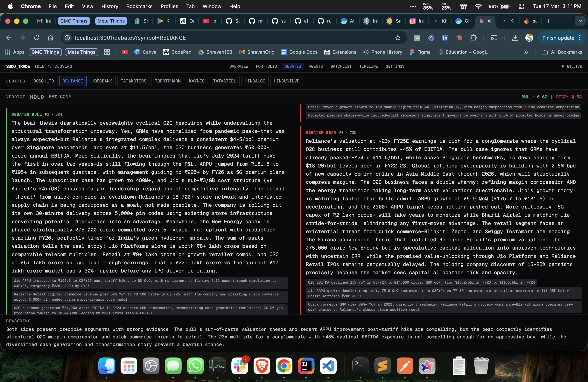Image resolution: width=588 pixels, height=382 pixels.
Task: Close the active browser tab
Action: 489,21
